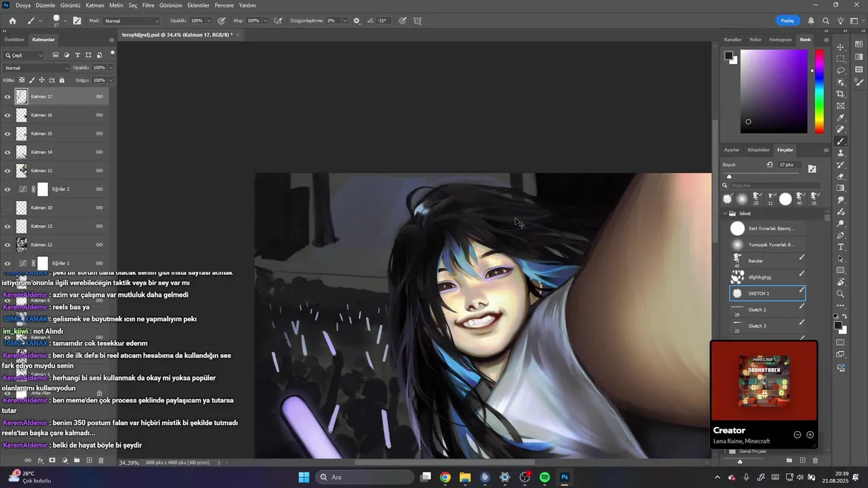
Task: Open brush settings panel from options bar
Action: tap(77, 21)
